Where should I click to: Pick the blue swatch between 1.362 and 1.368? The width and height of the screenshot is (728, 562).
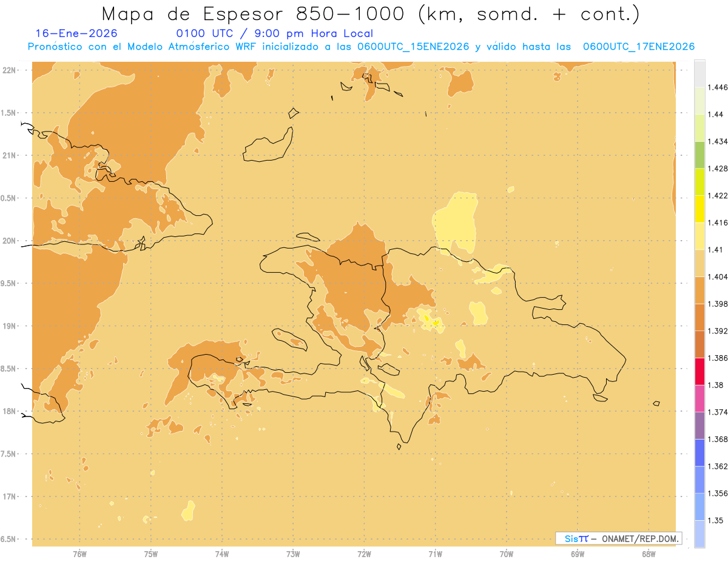click(x=699, y=453)
